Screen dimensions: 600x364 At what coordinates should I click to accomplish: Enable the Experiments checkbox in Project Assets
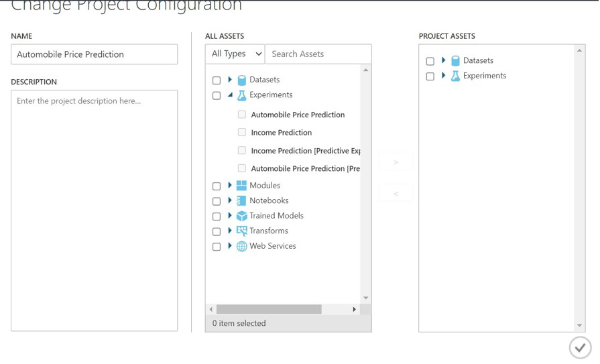point(430,76)
